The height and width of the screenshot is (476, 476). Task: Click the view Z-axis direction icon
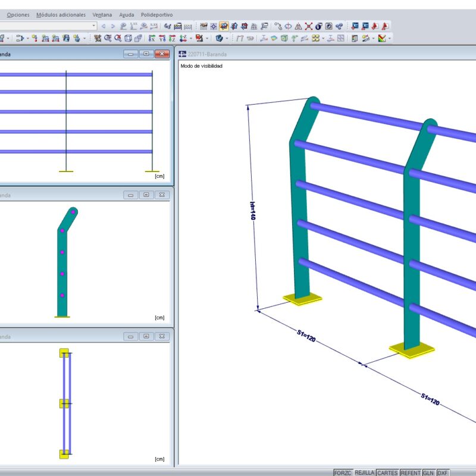coord(172,38)
